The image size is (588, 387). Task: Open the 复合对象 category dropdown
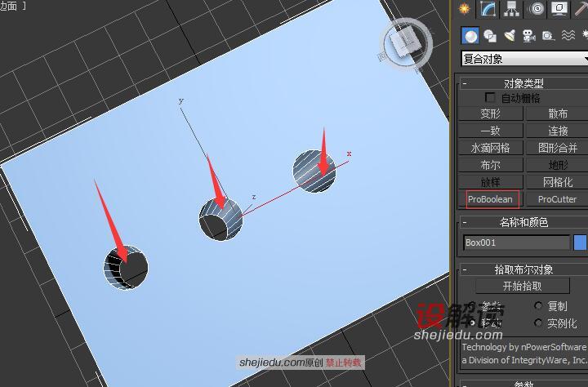point(524,59)
